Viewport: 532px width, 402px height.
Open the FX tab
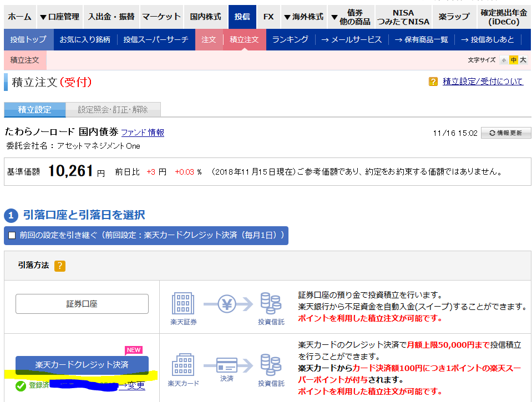coord(268,17)
